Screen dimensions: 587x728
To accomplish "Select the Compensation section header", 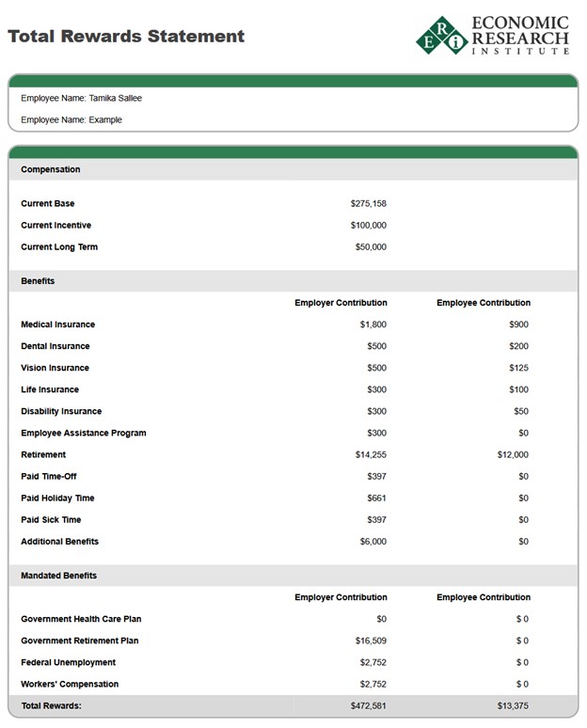I will (x=51, y=170).
